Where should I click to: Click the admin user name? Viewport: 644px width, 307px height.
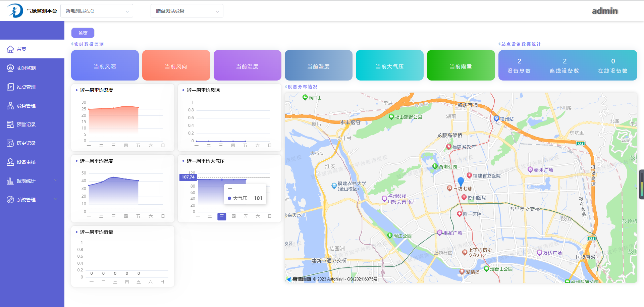pos(605,11)
